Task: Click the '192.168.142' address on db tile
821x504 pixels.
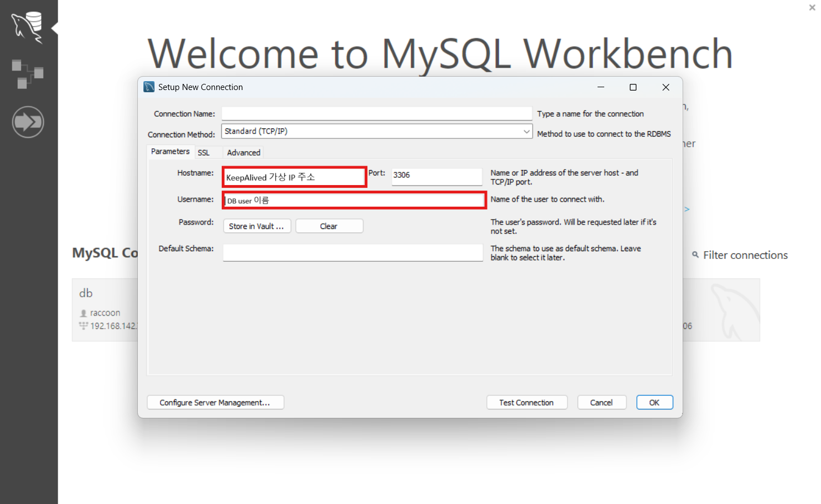Action: 113,326
